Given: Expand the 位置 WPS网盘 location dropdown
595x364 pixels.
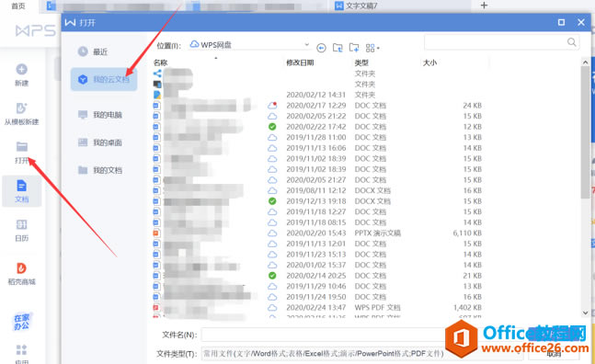Looking at the screenshot, I should point(306,45).
